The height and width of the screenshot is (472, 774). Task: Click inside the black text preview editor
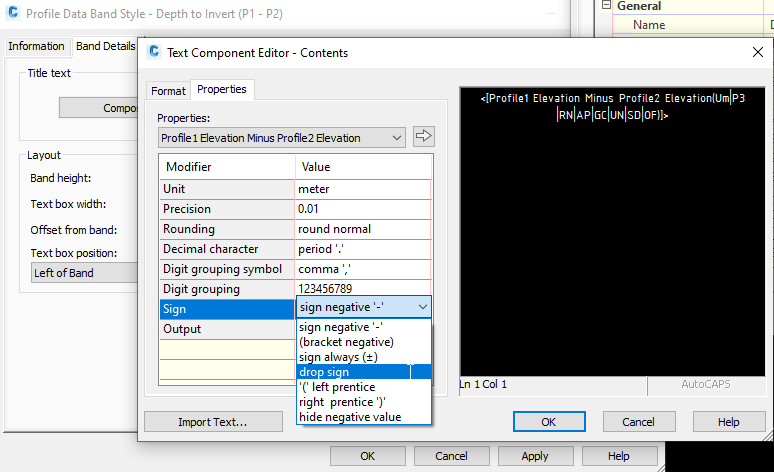[x=613, y=232]
